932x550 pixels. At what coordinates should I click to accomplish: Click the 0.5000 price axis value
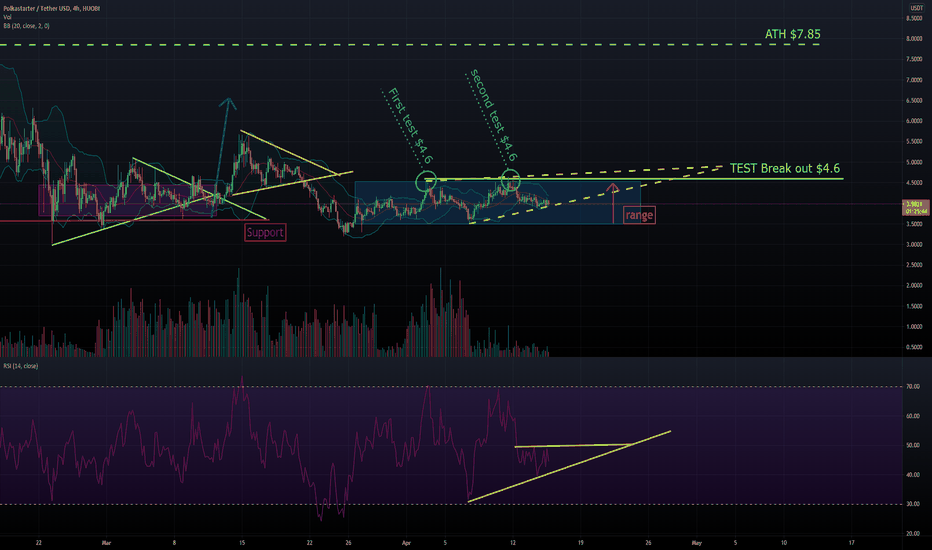tap(914, 347)
